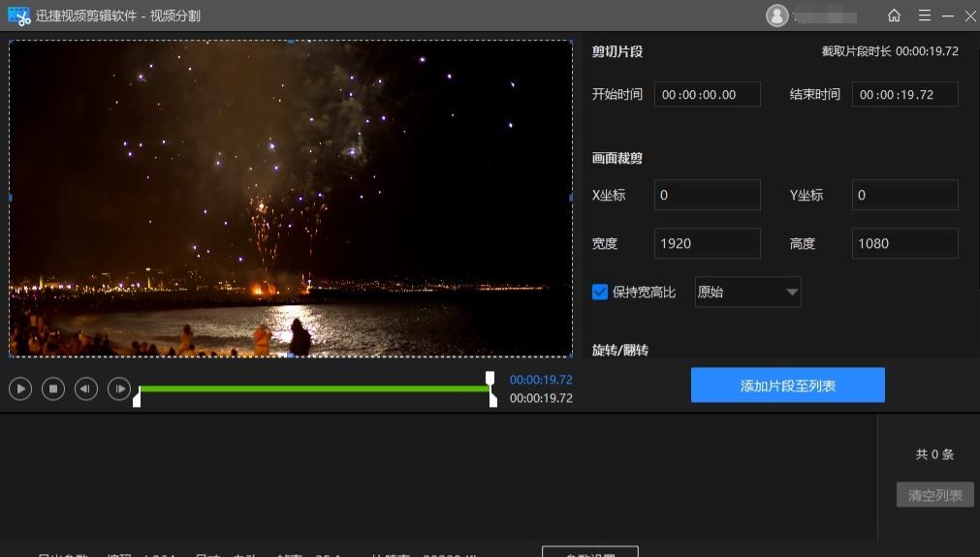Open the hamburger menu in title bar
The height and width of the screenshot is (557, 980).
tap(924, 15)
